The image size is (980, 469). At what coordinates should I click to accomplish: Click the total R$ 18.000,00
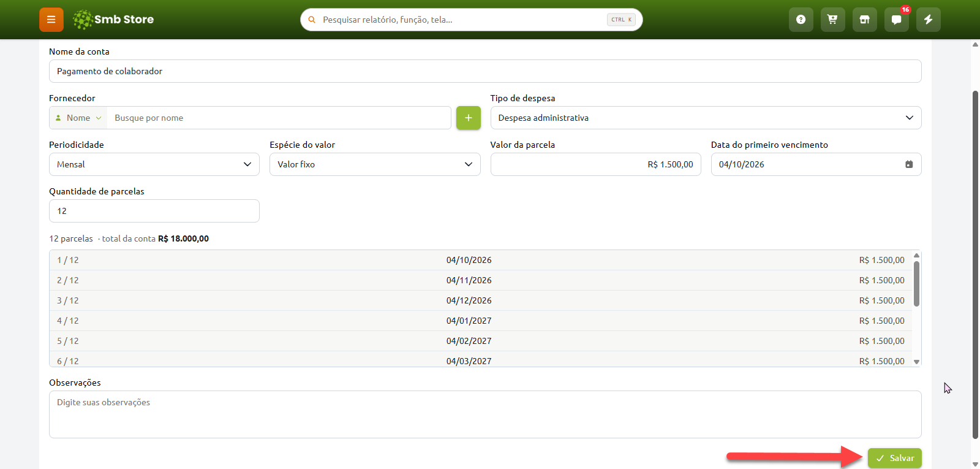pyautogui.click(x=183, y=238)
